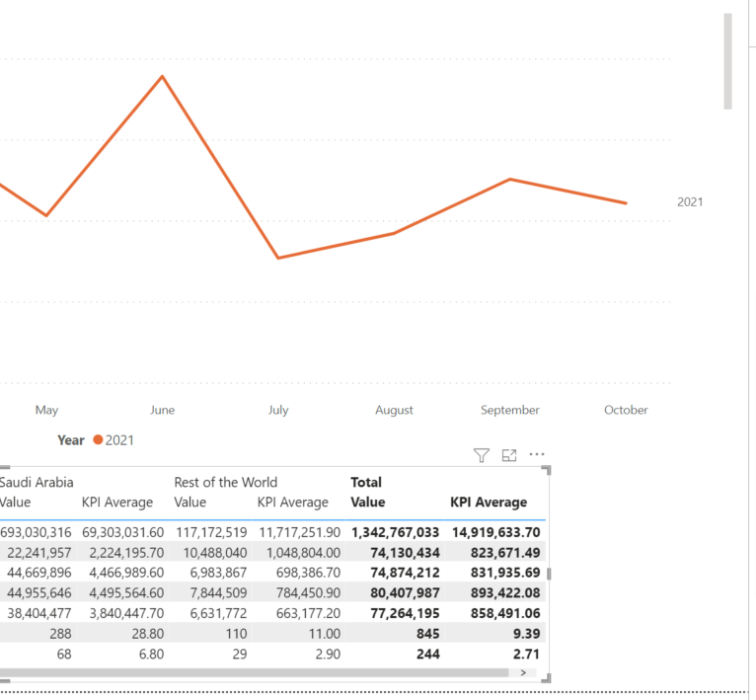Select the cell 663,177.20
The image size is (756, 700).
[x=308, y=614]
